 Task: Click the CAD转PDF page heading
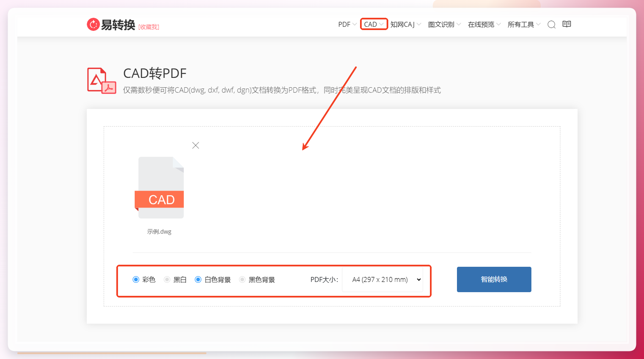[x=155, y=73]
